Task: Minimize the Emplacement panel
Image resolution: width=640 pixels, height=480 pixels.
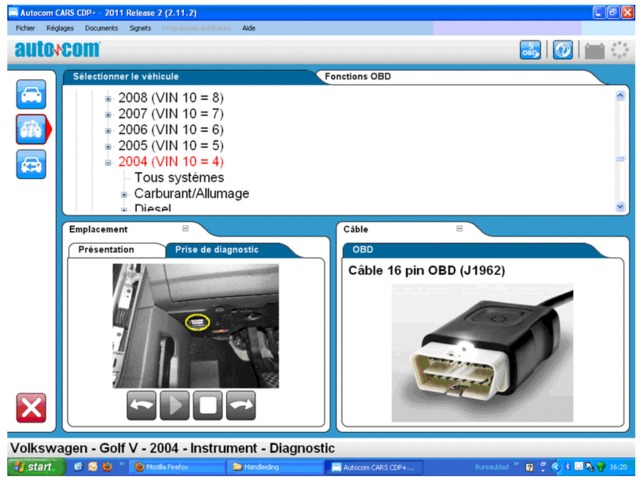Action: pos(185,229)
